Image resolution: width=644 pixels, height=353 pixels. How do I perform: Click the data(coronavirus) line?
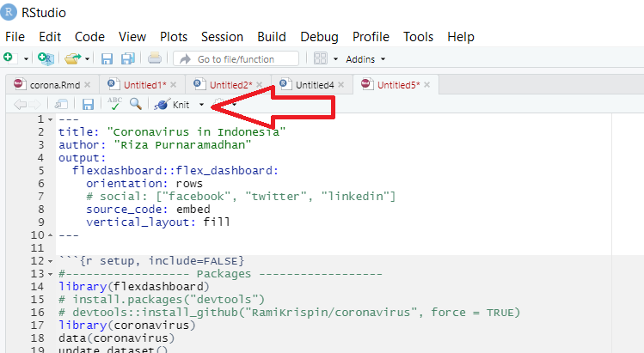point(117,338)
